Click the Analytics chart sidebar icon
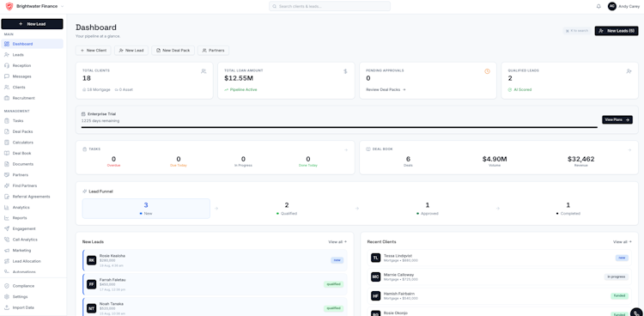644x316 pixels. (7, 207)
